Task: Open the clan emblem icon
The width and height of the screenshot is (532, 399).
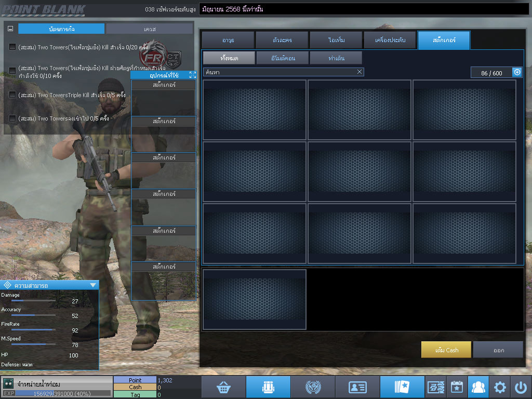Action: click(313, 387)
